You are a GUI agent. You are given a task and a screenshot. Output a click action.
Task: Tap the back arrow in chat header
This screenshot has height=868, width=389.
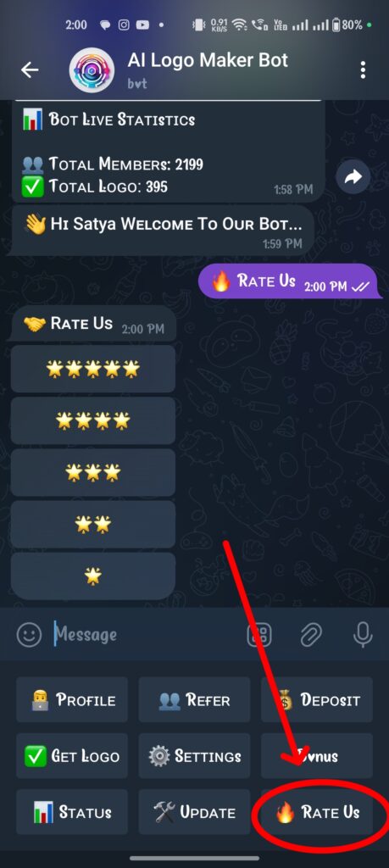click(30, 70)
